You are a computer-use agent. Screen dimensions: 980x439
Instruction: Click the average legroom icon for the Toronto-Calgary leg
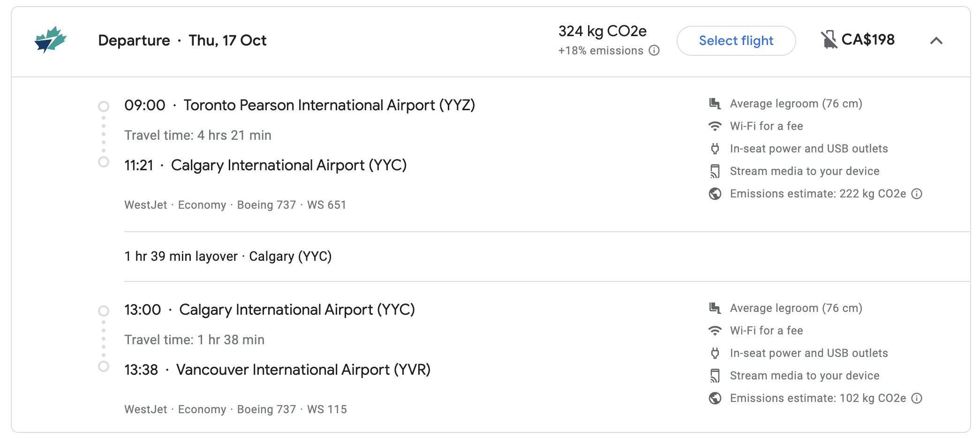pyautogui.click(x=715, y=103)
